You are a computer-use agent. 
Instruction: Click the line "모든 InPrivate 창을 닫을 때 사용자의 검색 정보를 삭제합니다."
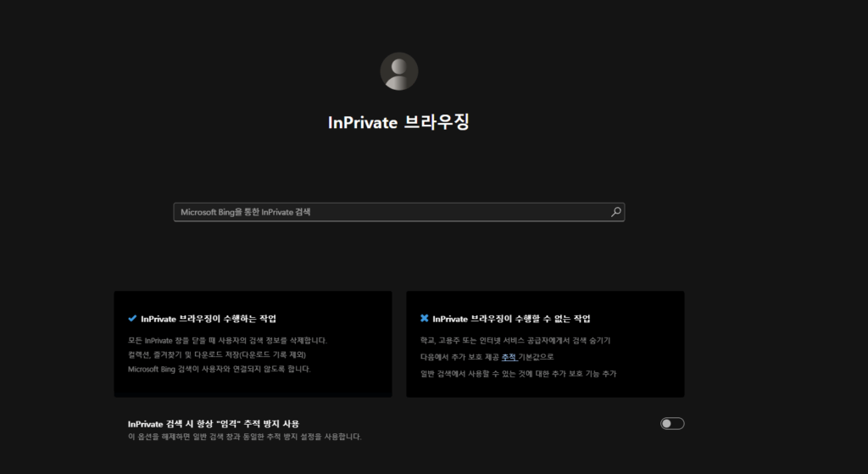click(x=227, y=341)
